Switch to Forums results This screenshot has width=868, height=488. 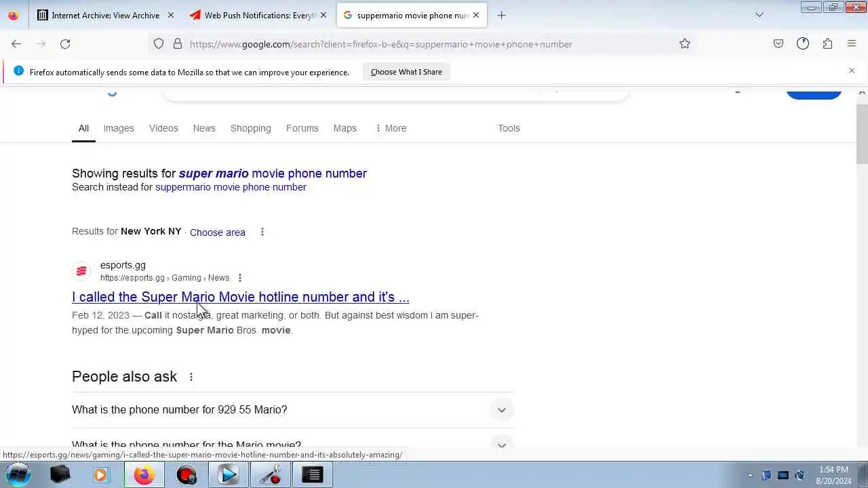302,128
